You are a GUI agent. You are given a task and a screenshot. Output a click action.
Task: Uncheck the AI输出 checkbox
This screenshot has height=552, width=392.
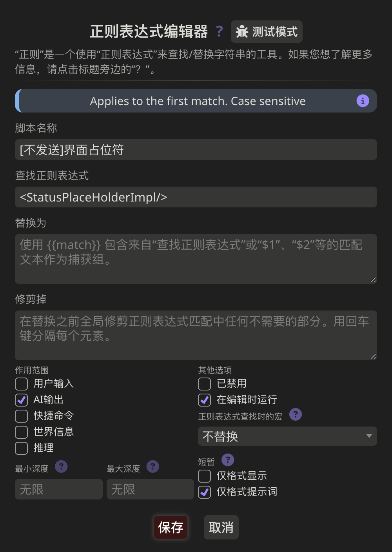coord(22,400)
